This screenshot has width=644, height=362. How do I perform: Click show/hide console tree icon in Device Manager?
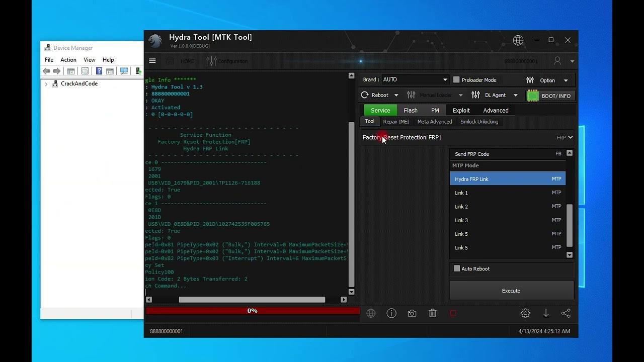point(71,71)
